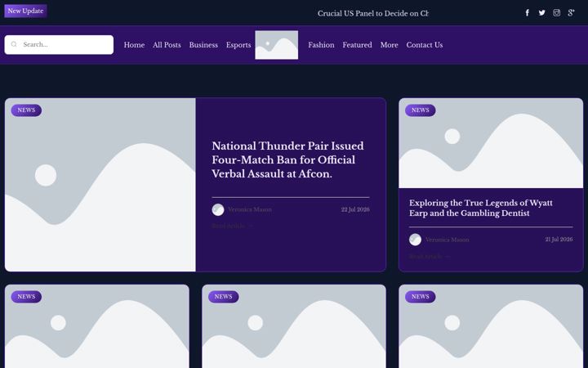Go to the Home menu item
The width and height of the screenshot is (588, 368).
click(x=134, y=45)
